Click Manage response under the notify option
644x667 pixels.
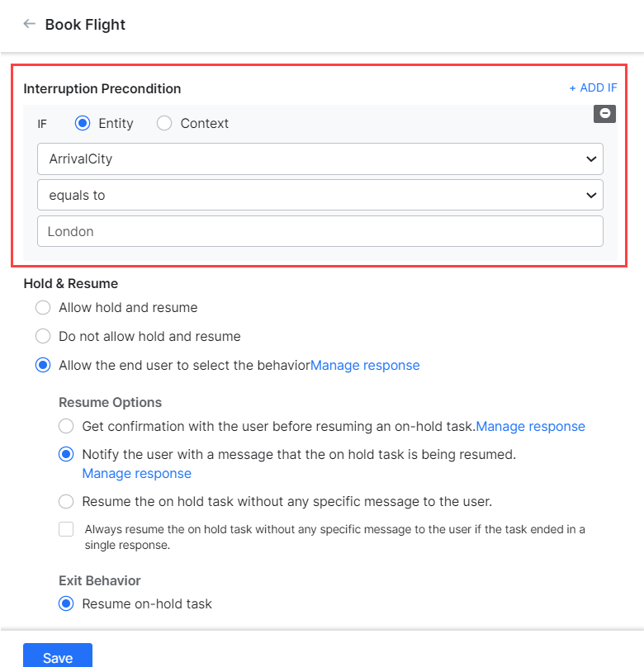click(136, 474)
